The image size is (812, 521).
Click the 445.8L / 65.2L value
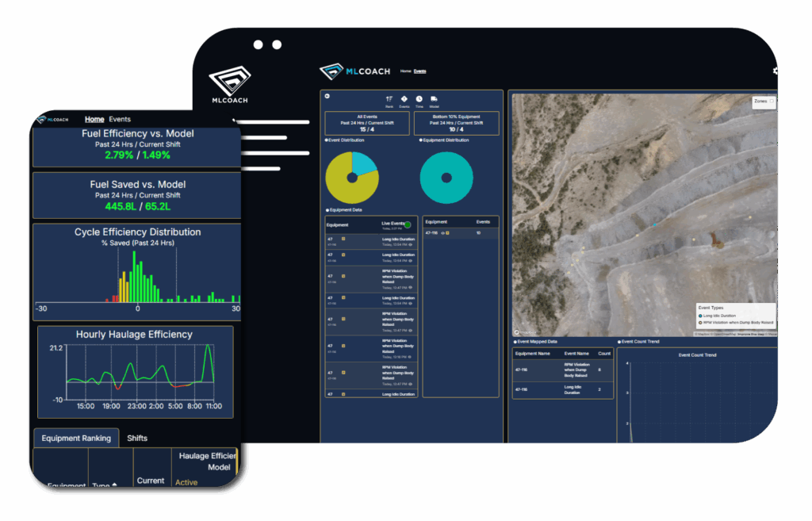click(x=138, y=207)
